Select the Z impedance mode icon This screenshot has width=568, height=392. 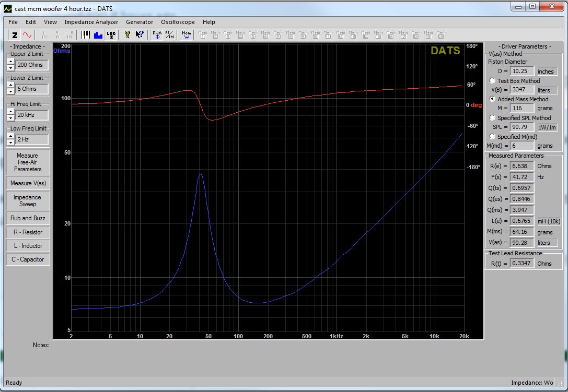click(x=15, y=35)
